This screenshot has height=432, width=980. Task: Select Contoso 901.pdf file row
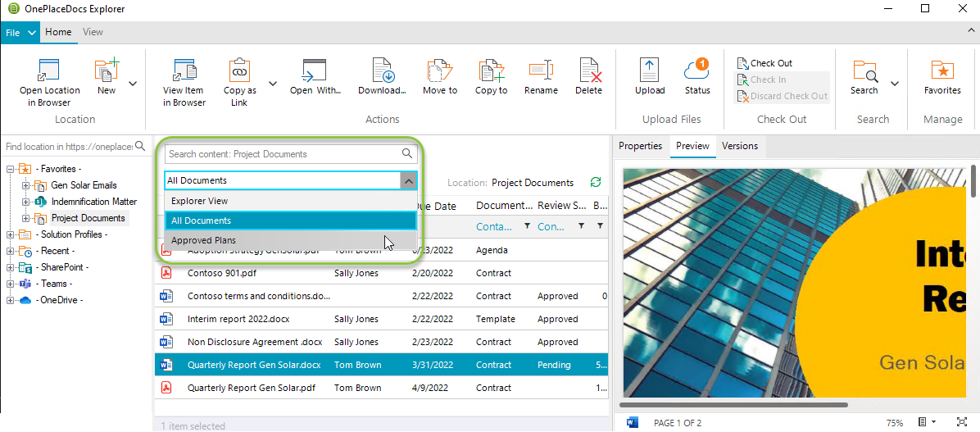[x=381, y=273]
